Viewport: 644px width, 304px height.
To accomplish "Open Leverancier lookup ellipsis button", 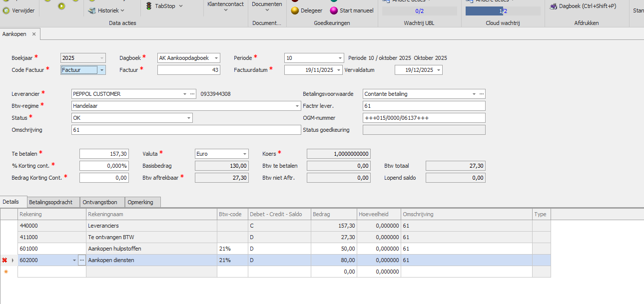I will point(193,94).
